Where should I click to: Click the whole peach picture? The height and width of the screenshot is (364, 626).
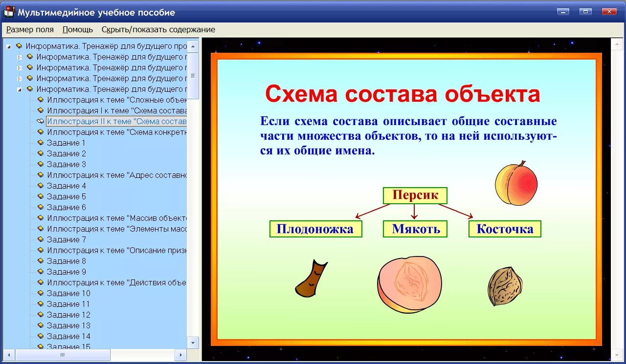[x=516, y=184]
